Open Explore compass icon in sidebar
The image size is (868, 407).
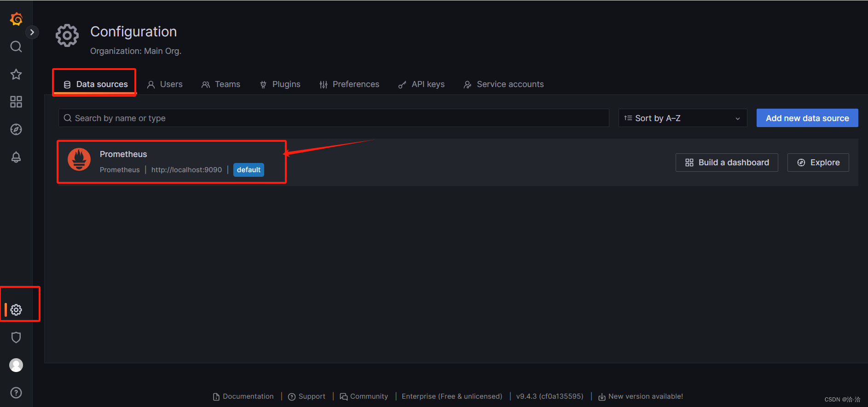coord(16,129)
